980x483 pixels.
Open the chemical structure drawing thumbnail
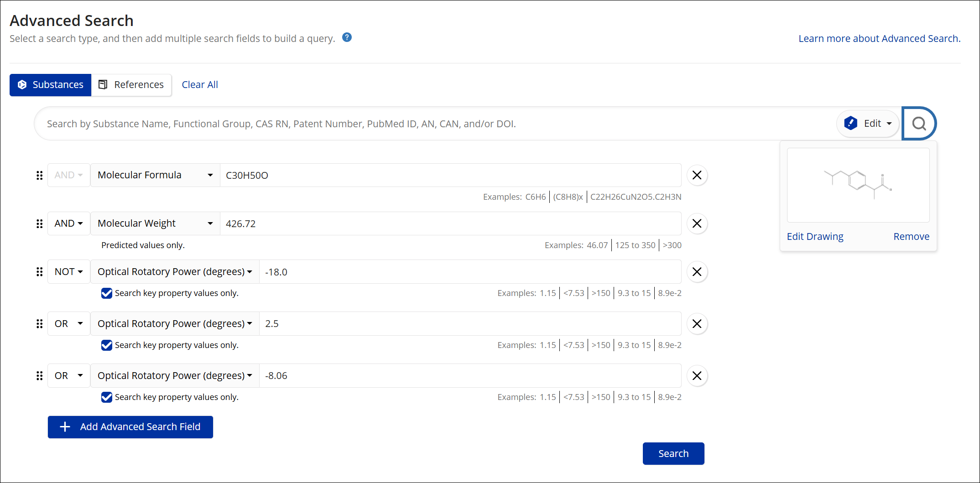[858, 185]
